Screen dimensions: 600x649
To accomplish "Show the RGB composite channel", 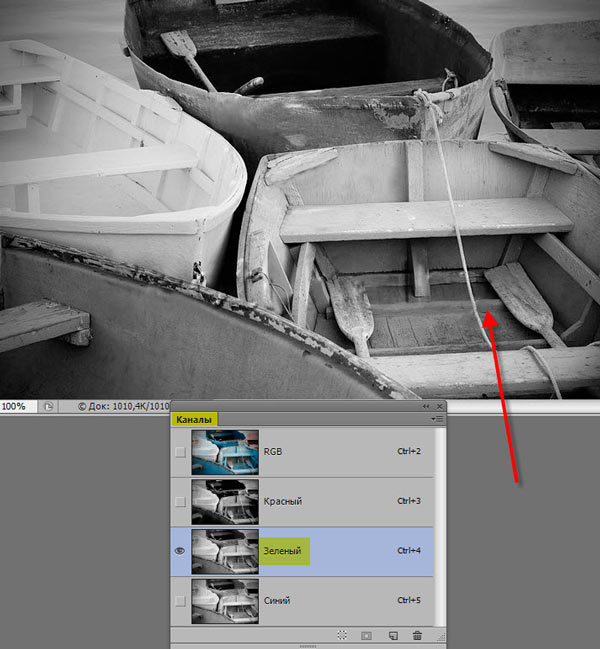I will coord(180,452).
